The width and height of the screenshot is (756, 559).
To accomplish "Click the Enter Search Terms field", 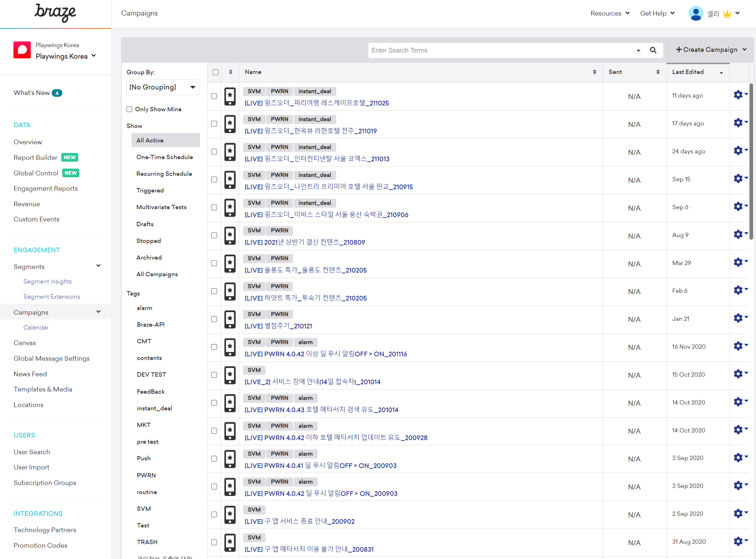I will (500, 50).
